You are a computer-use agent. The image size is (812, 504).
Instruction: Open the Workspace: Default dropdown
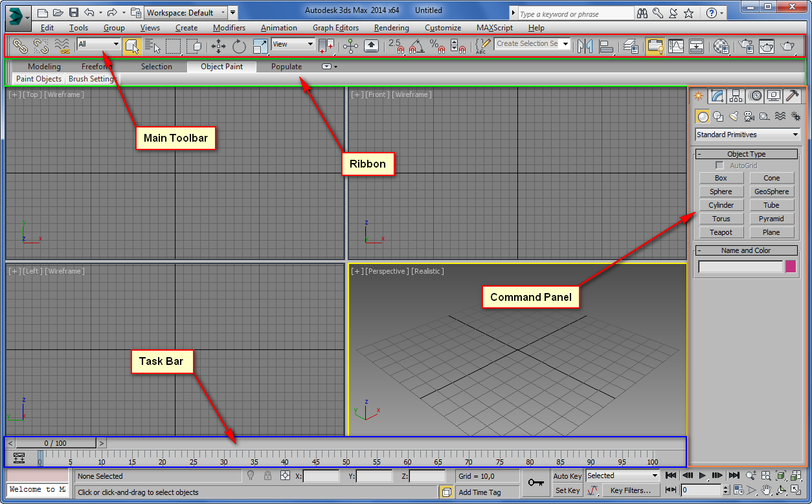coord(186,12)
